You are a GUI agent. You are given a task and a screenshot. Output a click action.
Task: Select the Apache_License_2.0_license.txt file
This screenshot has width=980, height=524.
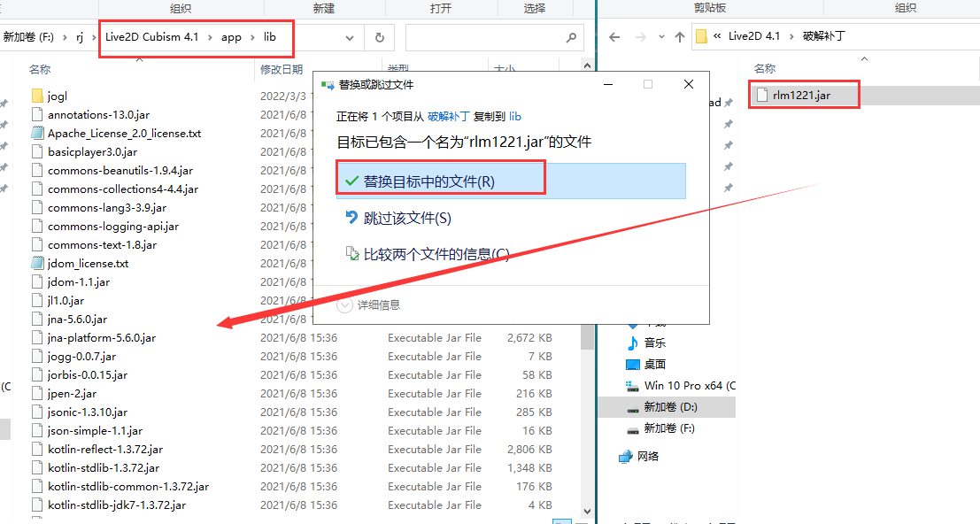[x=124, y=133]
